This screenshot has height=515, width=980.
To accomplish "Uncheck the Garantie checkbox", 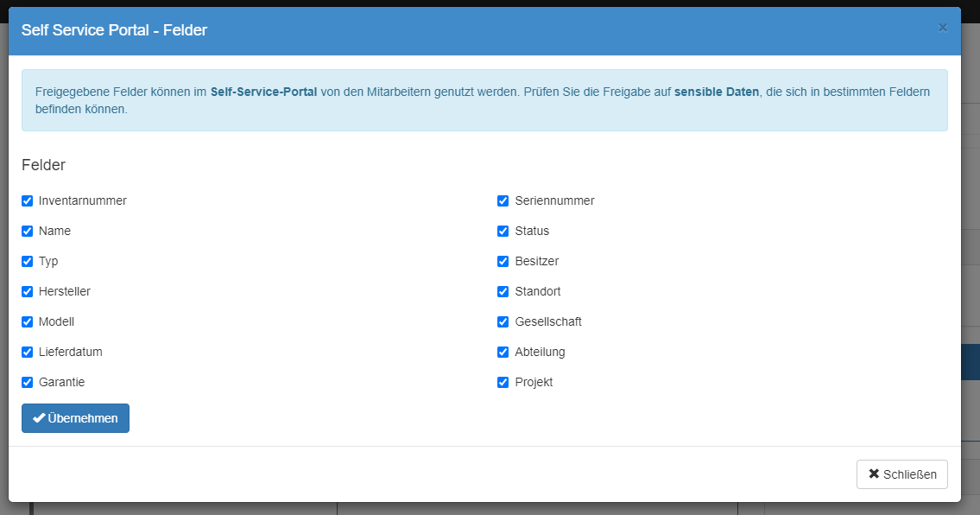I will click(28, 383).
